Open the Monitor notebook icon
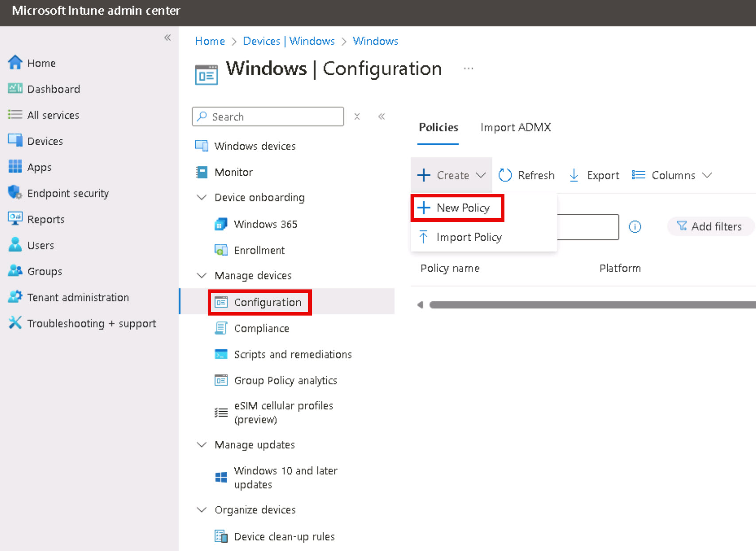The height and width of the screenshot is (551, 756). point(202,172)
